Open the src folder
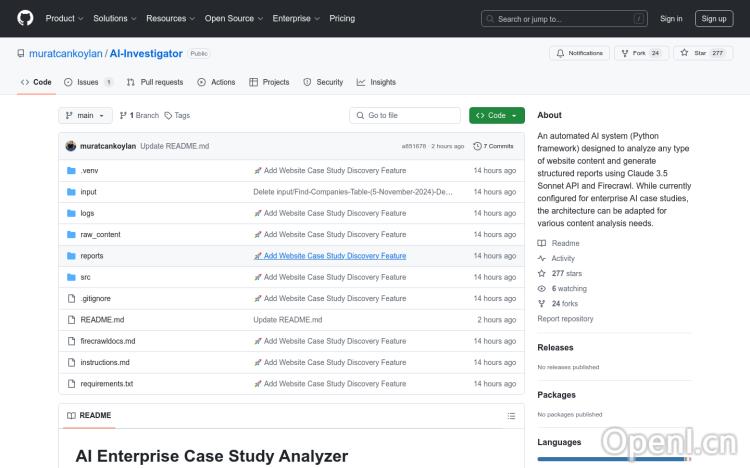Viewport: 750px width, 468px height. pyautogui.click(x=86, y=277)
